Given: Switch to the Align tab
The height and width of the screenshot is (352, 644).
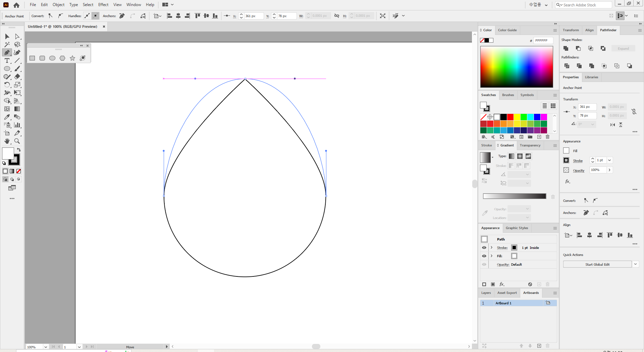Looking at the screenshot, I should 589,30.
